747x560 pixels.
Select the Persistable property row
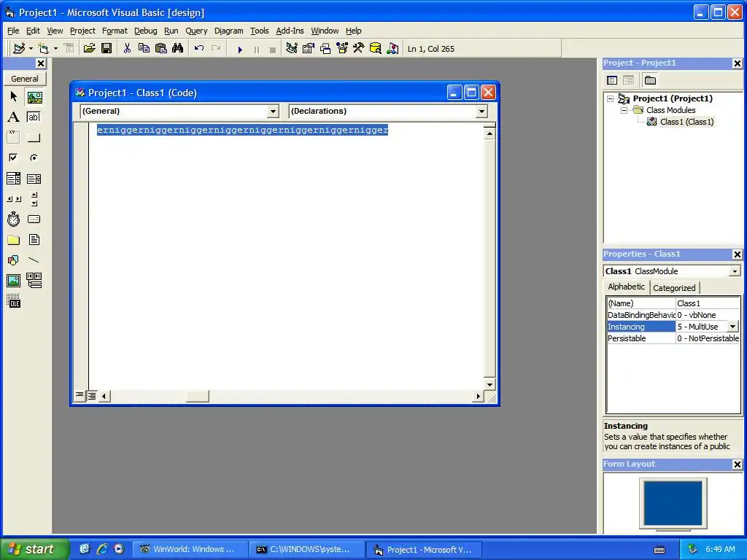coord(673,338)
